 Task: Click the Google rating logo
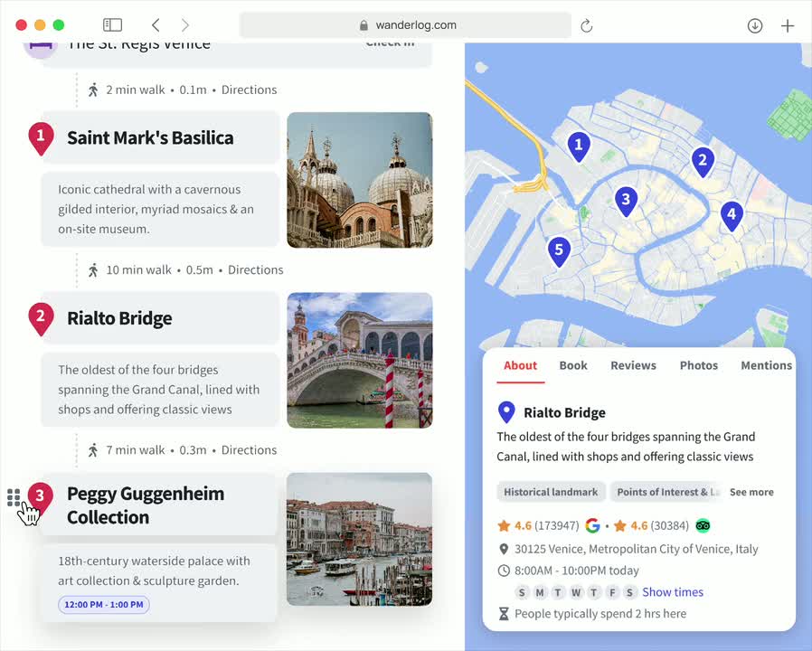click(x=592, y=525)
